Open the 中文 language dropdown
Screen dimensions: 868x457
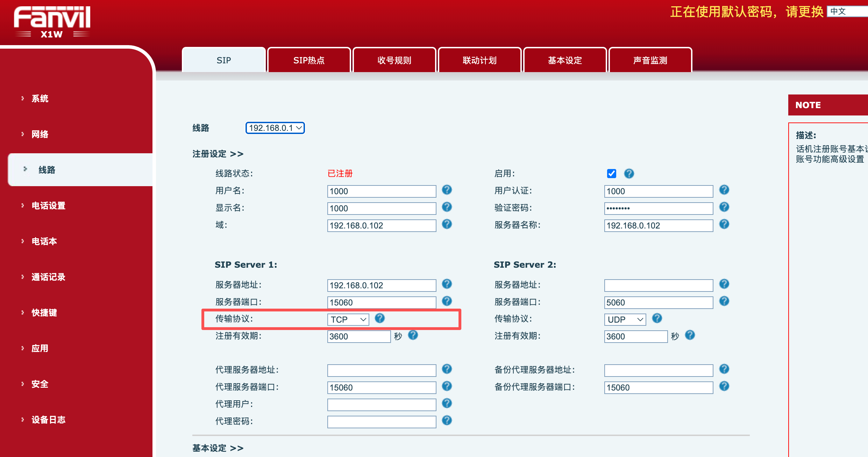(x=848, y=12)
